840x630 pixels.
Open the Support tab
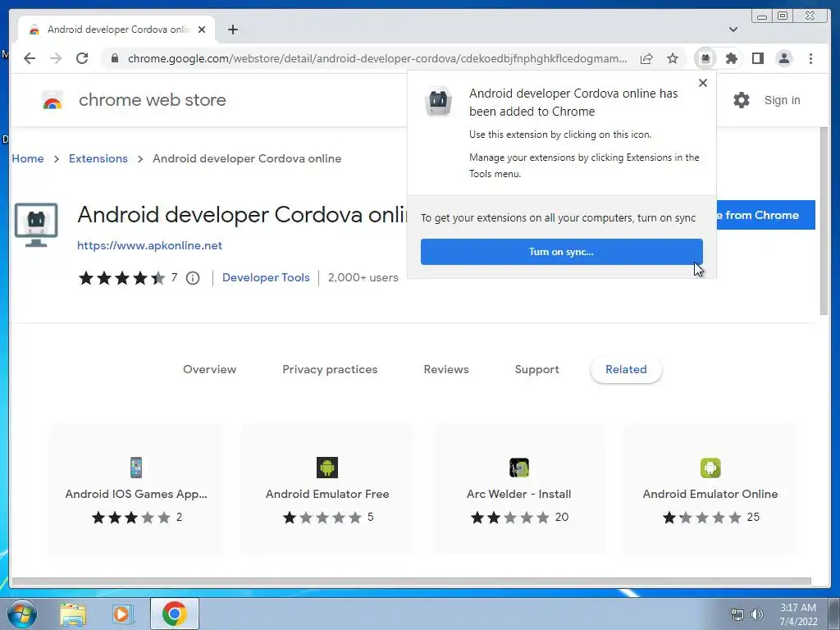[x=536, y=369]
